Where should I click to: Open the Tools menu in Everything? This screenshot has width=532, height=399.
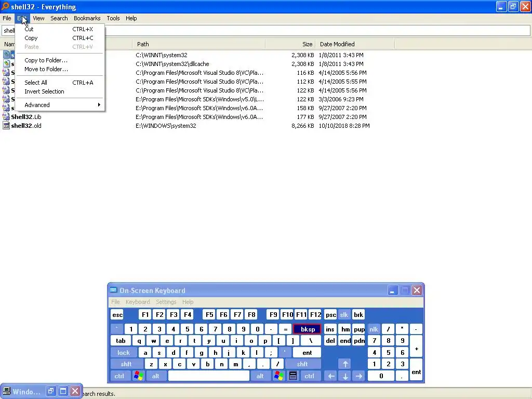coord(113,18)
